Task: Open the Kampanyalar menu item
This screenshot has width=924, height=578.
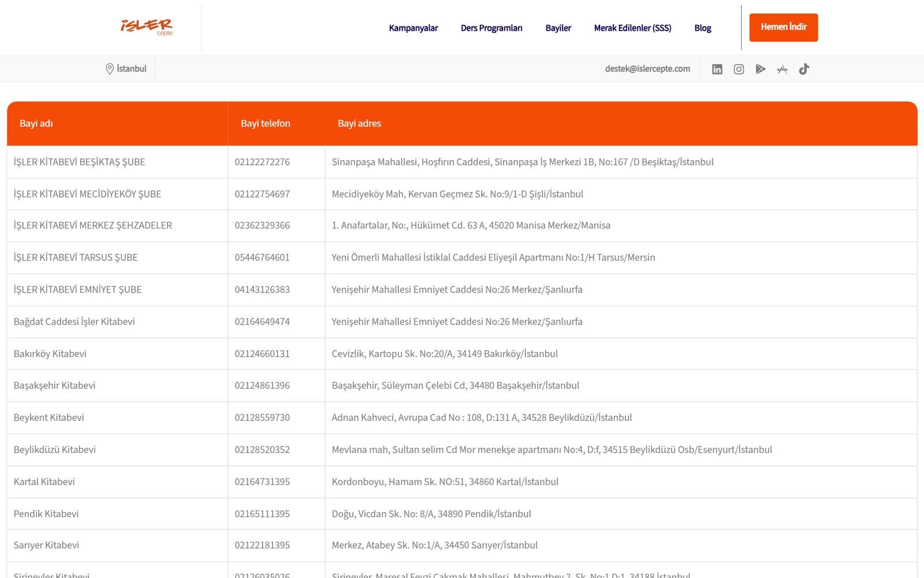Action: (413, 28)
